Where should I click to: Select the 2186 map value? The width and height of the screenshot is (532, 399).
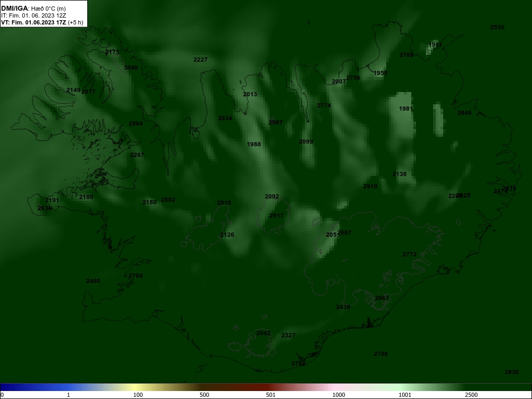pyautogui.click(x=86, y=197)
